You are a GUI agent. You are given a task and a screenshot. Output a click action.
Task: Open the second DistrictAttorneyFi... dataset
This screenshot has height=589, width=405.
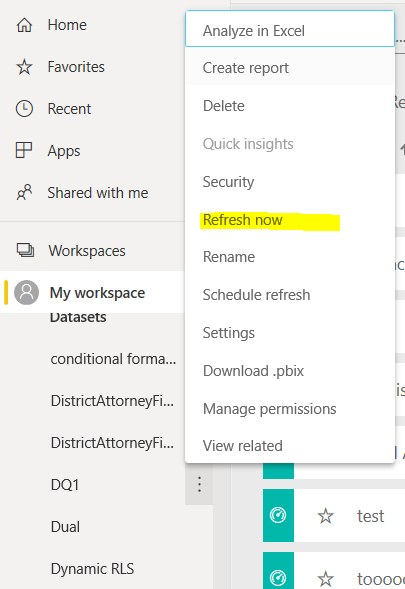112,443
